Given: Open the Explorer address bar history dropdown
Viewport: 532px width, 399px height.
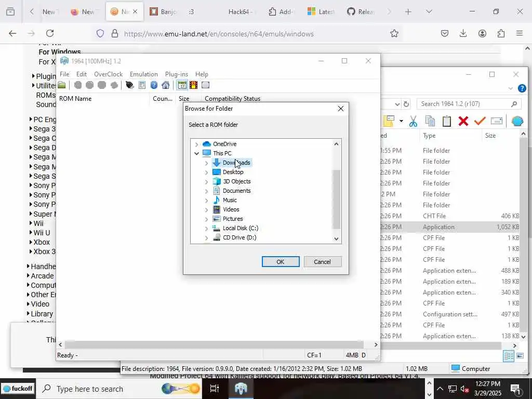Looking at the screenshot, I should 397,104.
